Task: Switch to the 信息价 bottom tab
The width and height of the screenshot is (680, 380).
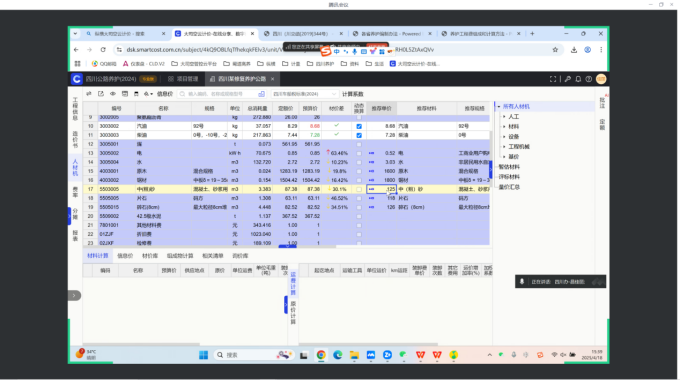Action: point(125,256)
